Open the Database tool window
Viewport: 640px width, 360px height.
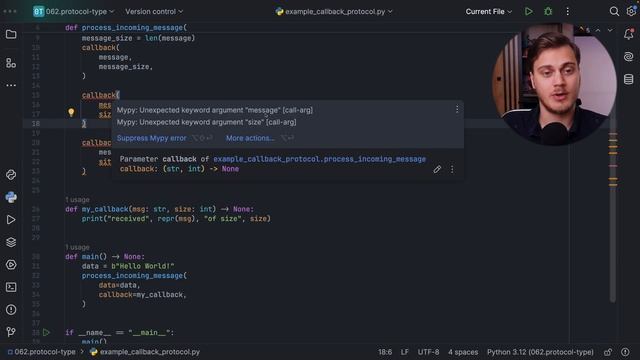[629, 79]
